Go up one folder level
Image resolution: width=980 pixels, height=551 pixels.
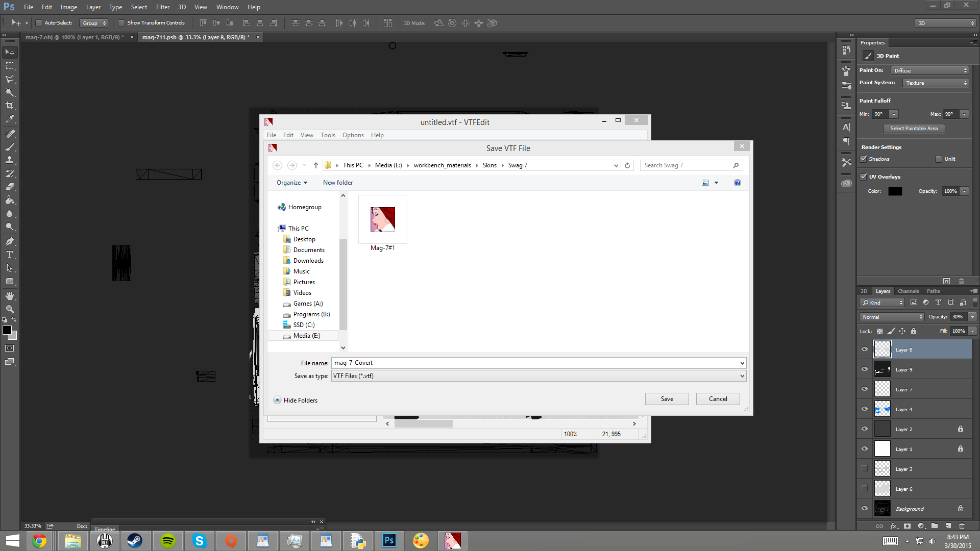[x=315, y=165]
